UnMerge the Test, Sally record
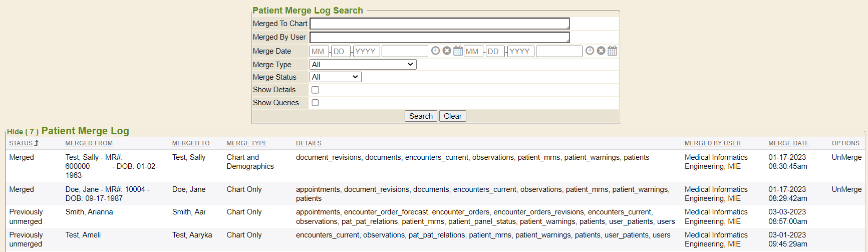The width and height of the screenshot is (868, 252). pos(846,157)
